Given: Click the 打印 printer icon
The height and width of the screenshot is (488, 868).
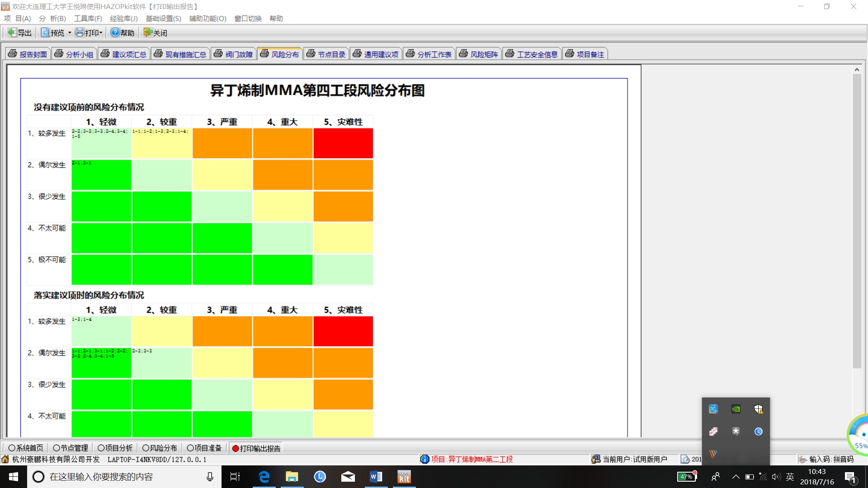Looking at the screenshot, I should pos(80,33).
